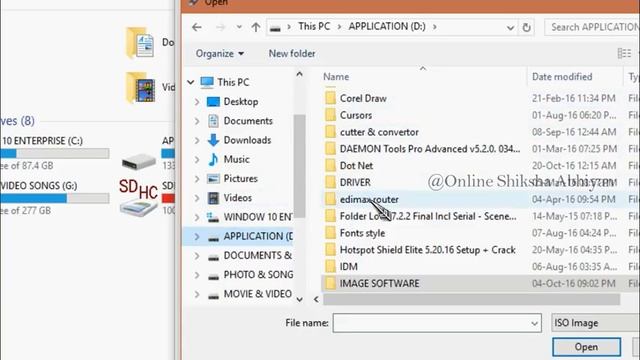Change view layout icon

[624, 53]
